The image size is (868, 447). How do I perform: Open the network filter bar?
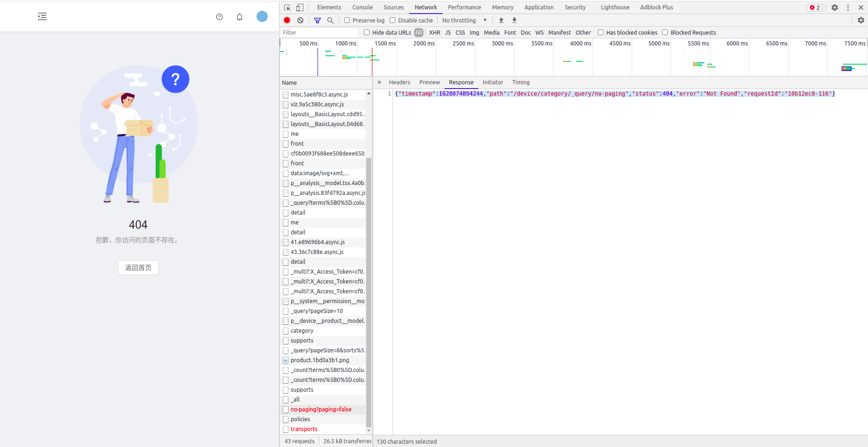(x=317, y=20)
